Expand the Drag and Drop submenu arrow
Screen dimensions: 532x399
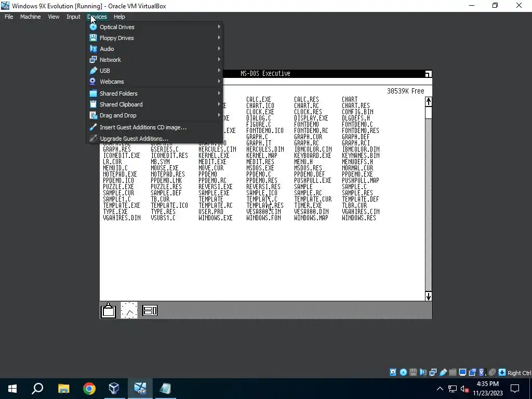[219, 115]
